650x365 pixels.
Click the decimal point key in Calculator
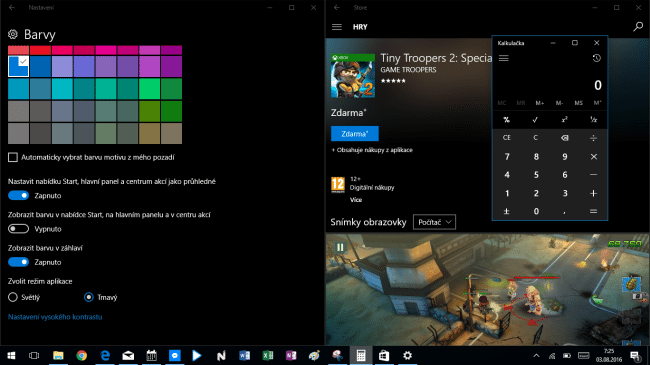565,212
